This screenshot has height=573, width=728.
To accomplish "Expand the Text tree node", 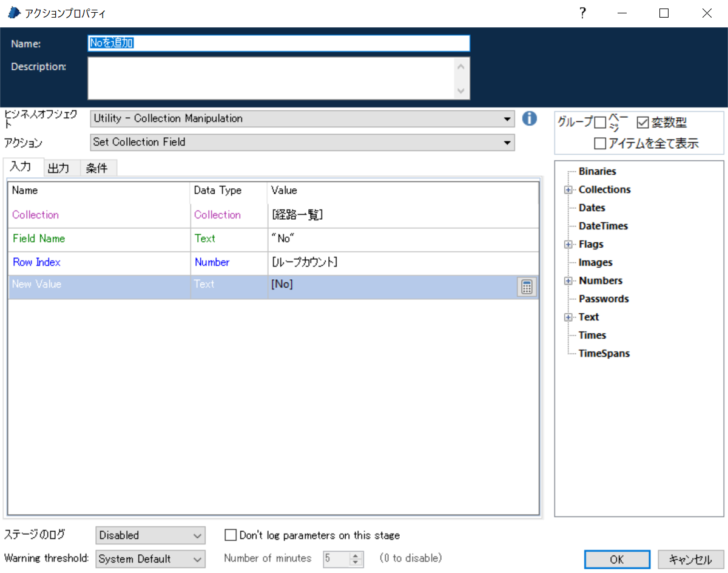I will click(x=568, y=317).
